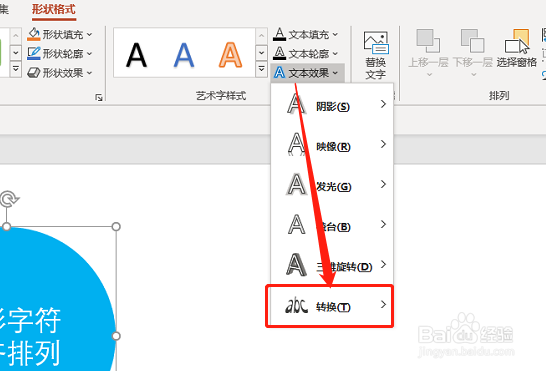Image resolution: width=546 pixels, height=371 pixels.
Task: Click the 文本轮廓 icon
Action: click(279, 53)
